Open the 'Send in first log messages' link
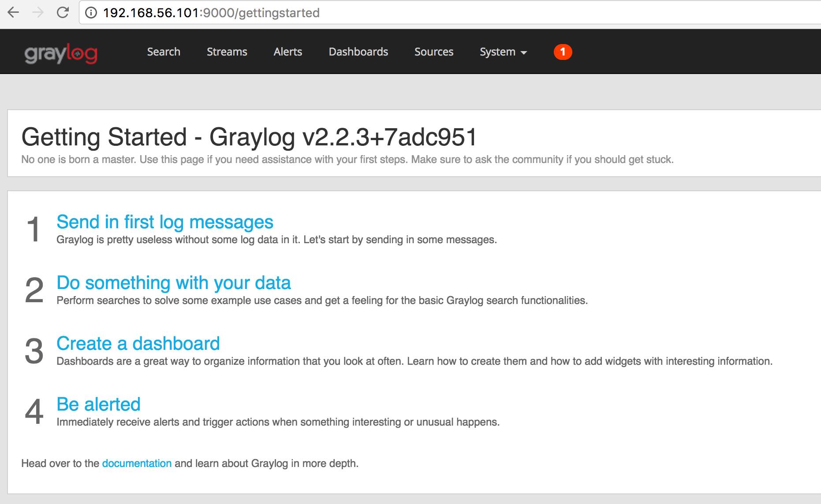The width and height of the screenshot is (821, 504). click(165, 222)
